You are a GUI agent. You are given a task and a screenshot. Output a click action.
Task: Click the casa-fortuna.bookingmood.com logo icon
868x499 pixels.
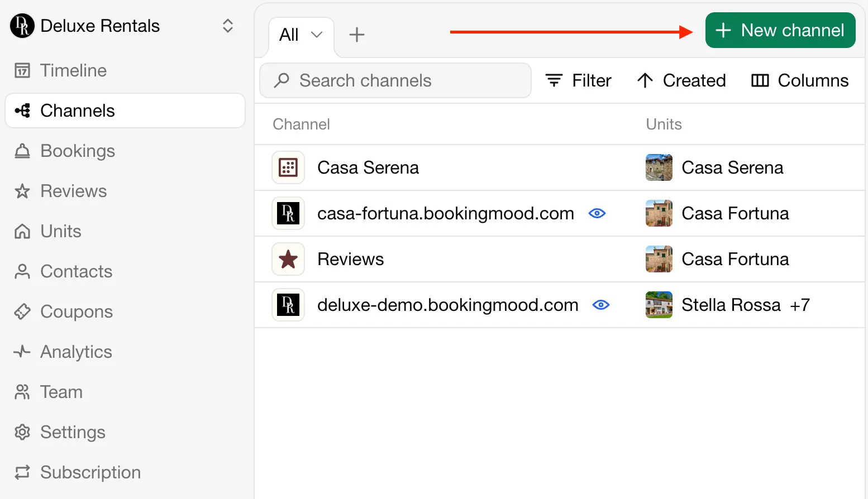coord(288,213)
